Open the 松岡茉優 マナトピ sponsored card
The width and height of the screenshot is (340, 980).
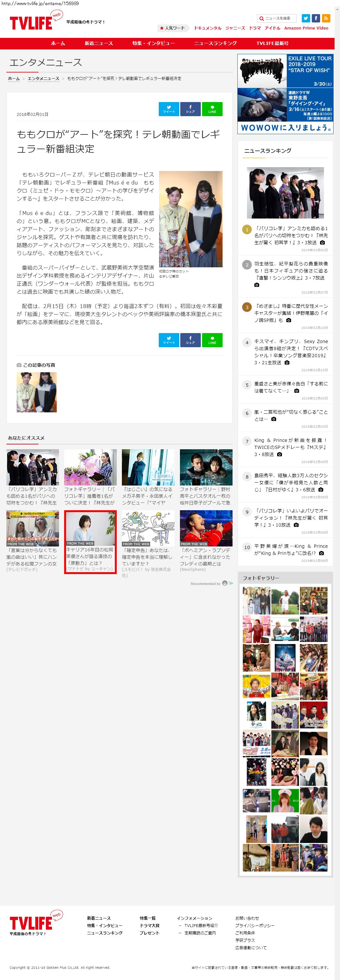[x=90, y=542]
